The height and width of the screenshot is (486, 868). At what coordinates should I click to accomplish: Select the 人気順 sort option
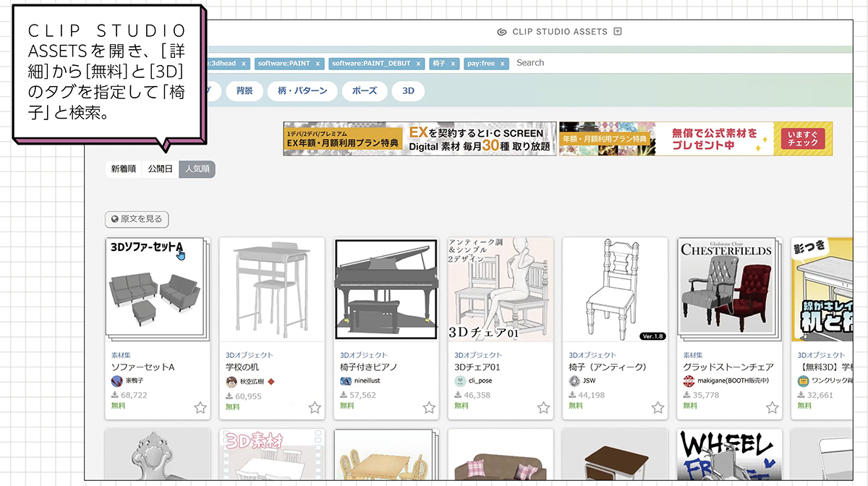tap(197, 169)
